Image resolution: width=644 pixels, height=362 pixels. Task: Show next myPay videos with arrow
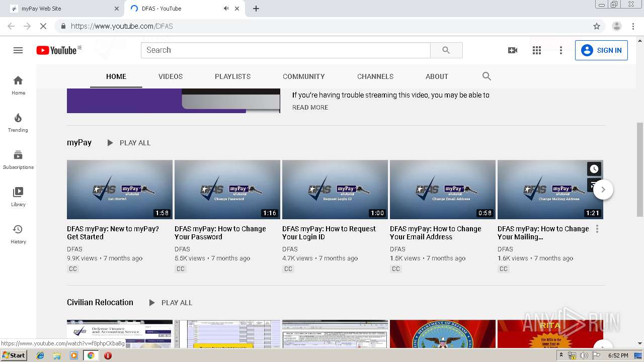click(x=603, y=190)
